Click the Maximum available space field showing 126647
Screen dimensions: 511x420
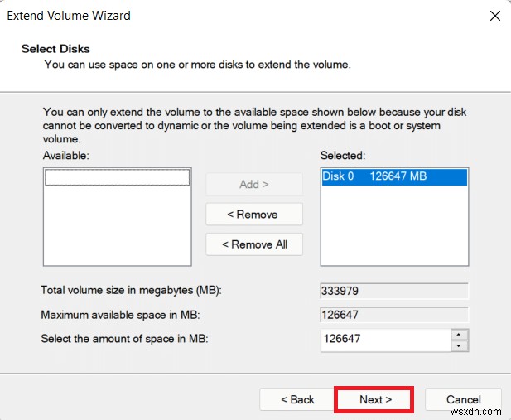tap(394, 315)
